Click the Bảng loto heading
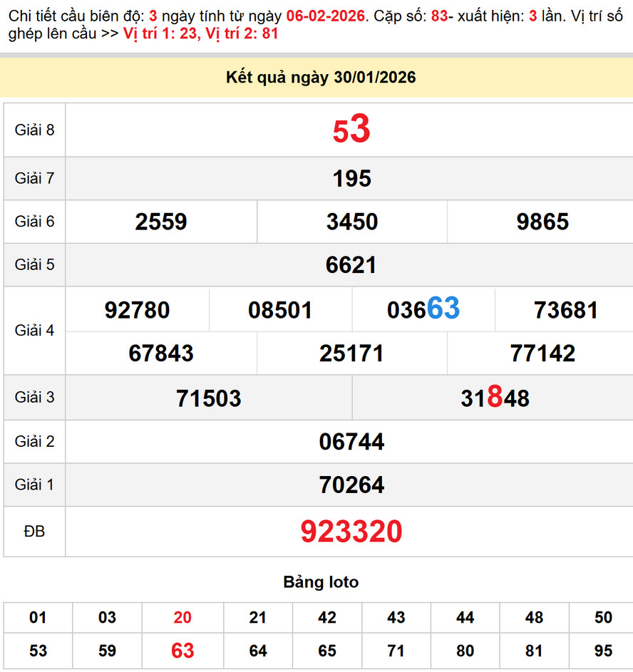Image resolution: width=633 pixels, height=672 pixels. [x=322, y=581]
